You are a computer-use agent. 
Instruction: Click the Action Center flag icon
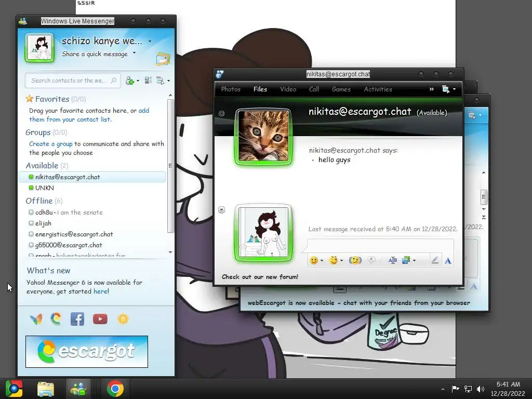(x=455, y=389)
